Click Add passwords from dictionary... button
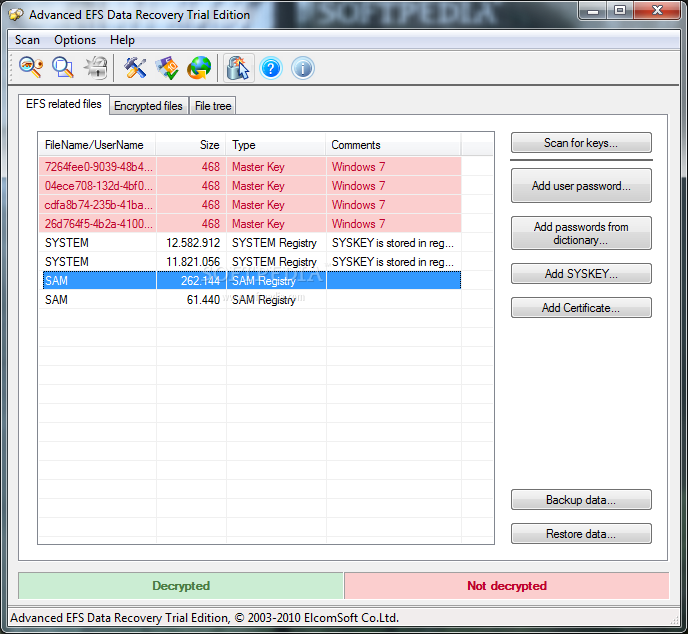The image size is (688, 634). tap(581, 233)
